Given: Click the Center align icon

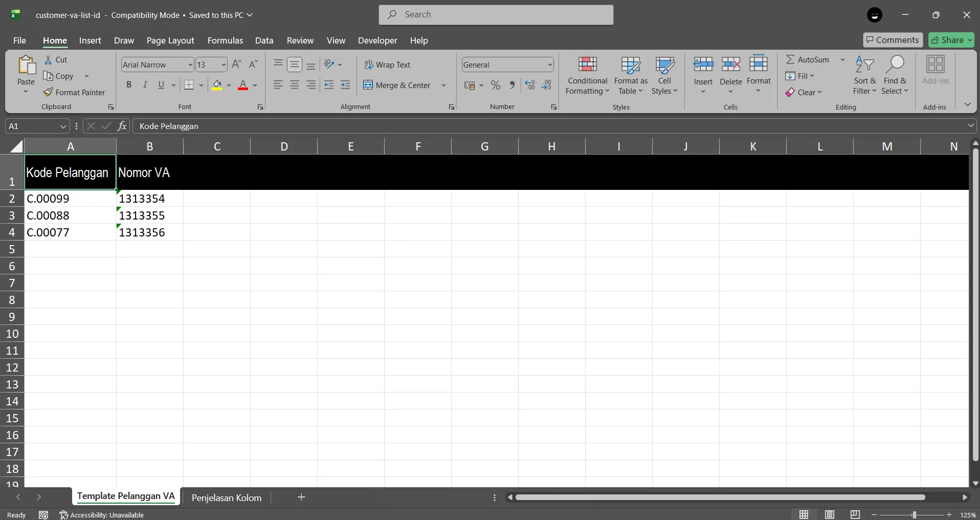Looking at the screenshot, I should [x=295, y=85].
